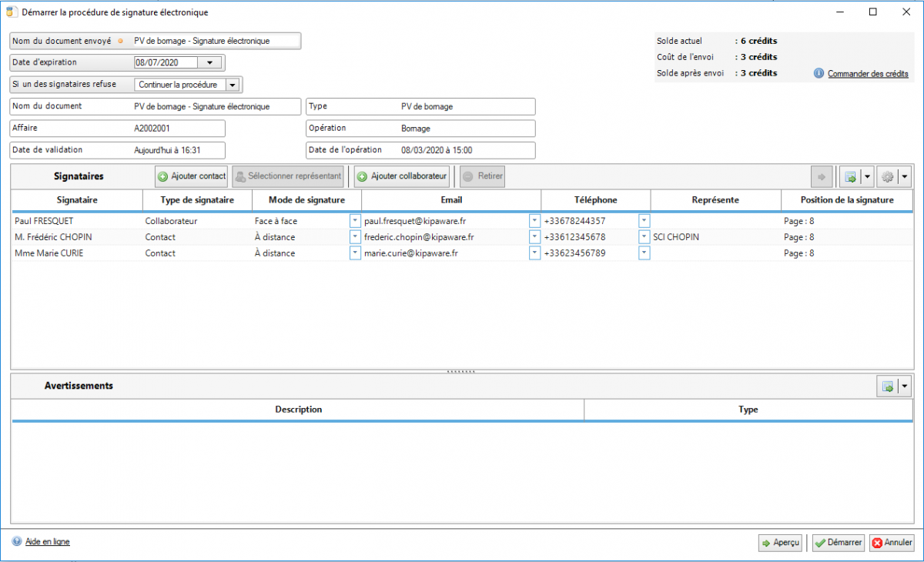
Task: Click the export icon in Avertissements panel
Action: click(x=887, y=386)
